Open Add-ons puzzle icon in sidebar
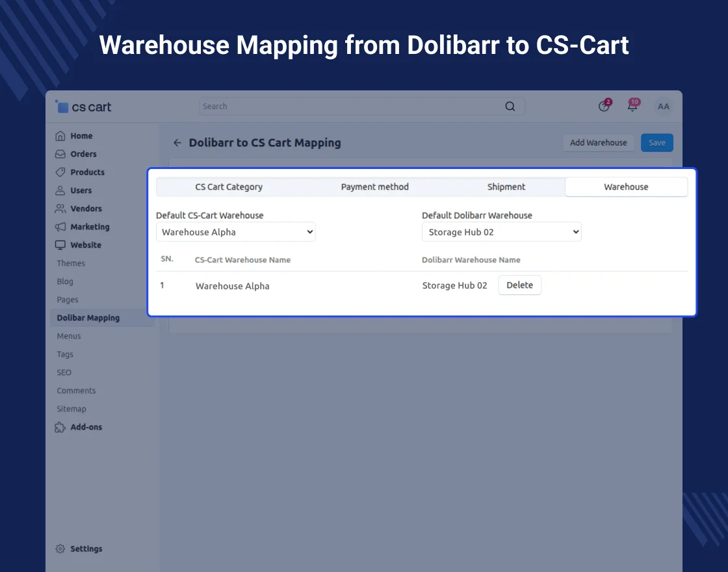The height and width of the screenshot is (572, 728). tap(60, 427)
